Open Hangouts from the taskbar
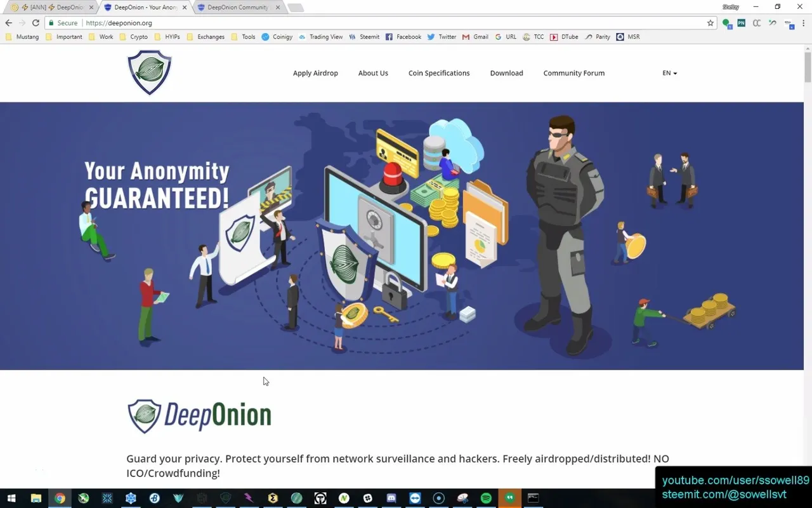812x508 pixels. click(x=509, y=498)
